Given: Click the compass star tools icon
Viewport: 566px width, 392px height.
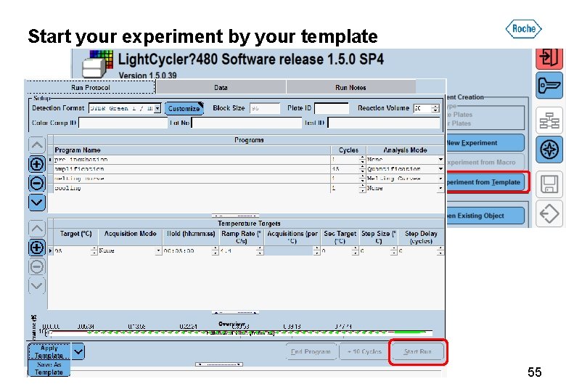Looking at the screenshot, I should (x=549, y=149).
